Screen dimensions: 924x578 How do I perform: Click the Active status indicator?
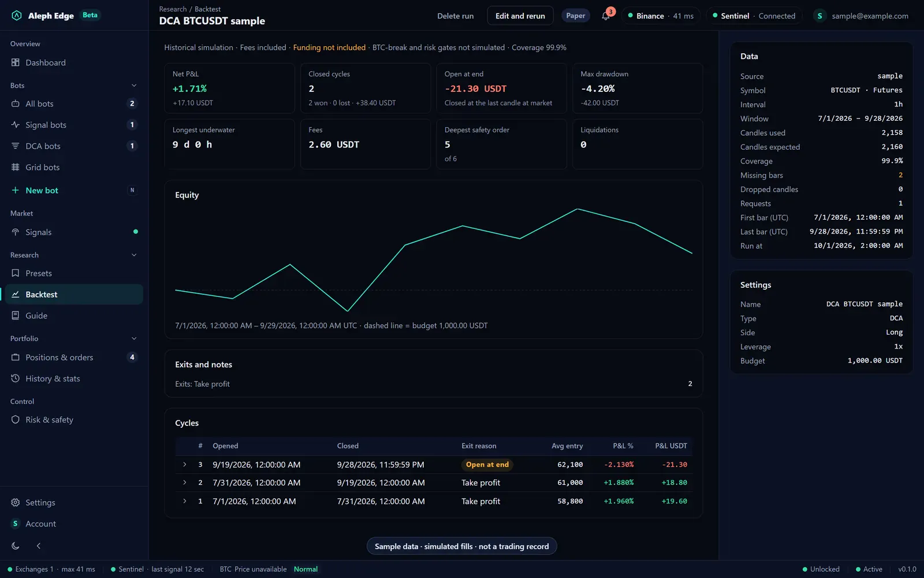tap(869, 569)
